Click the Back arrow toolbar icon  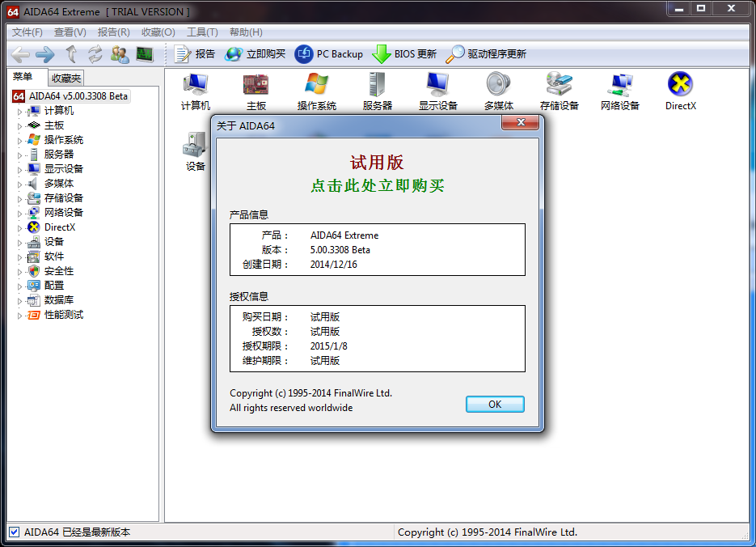pos(21,54)
